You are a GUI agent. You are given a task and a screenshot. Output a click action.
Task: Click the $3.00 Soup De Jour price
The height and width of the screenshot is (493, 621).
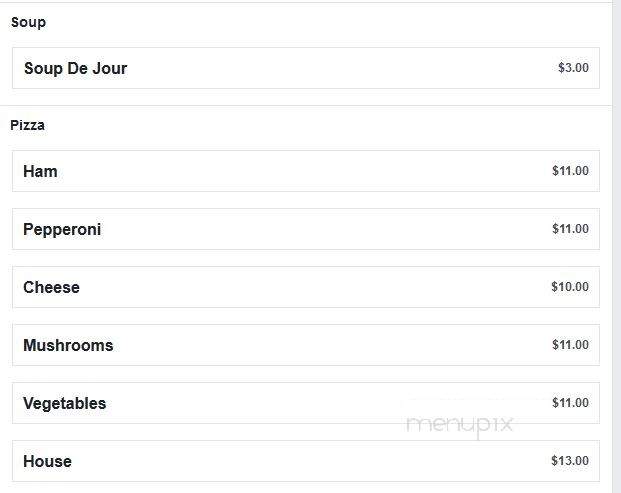tap(573, 68)
